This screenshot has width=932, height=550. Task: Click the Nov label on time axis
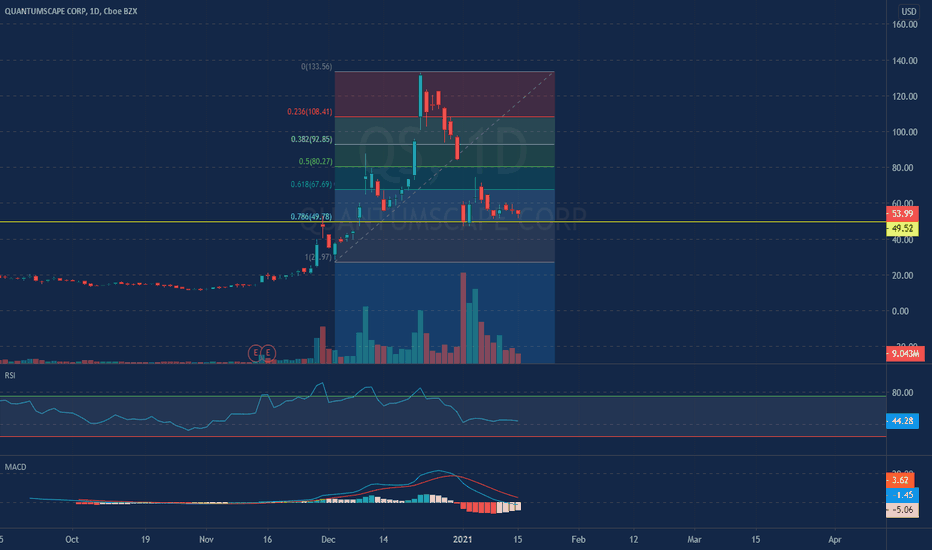(x=206, y=539)
